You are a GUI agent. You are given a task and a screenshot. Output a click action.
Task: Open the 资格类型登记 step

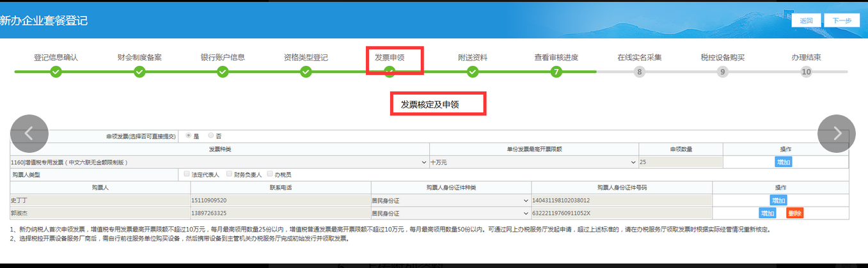click(306, 57)
